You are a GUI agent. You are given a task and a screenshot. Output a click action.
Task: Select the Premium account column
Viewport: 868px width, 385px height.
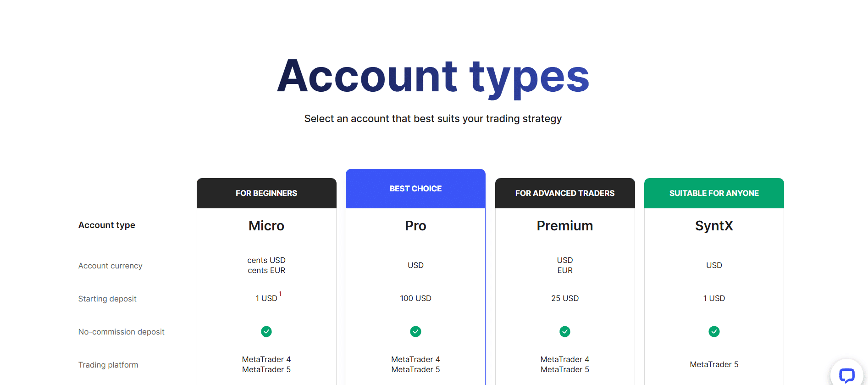pos(564,225)
